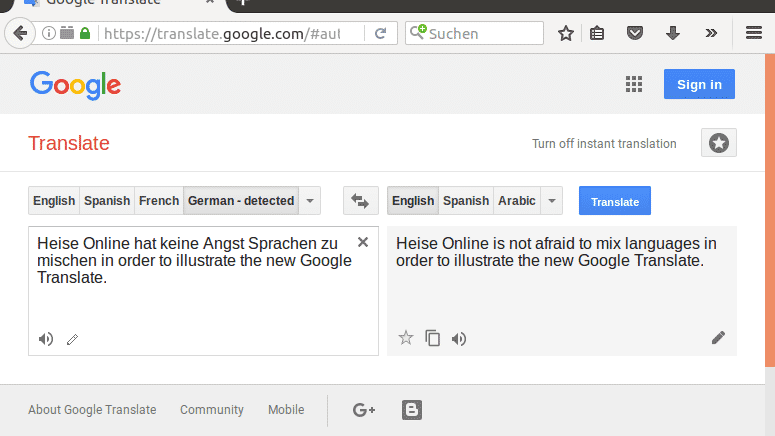
Task: Listen to the German source text
Action: pos(46,339)
